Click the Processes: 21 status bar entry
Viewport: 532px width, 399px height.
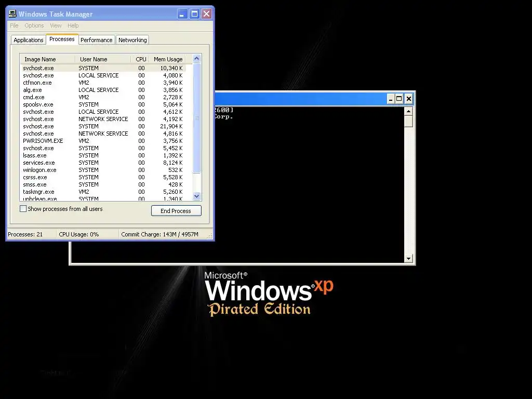(31, 234)
